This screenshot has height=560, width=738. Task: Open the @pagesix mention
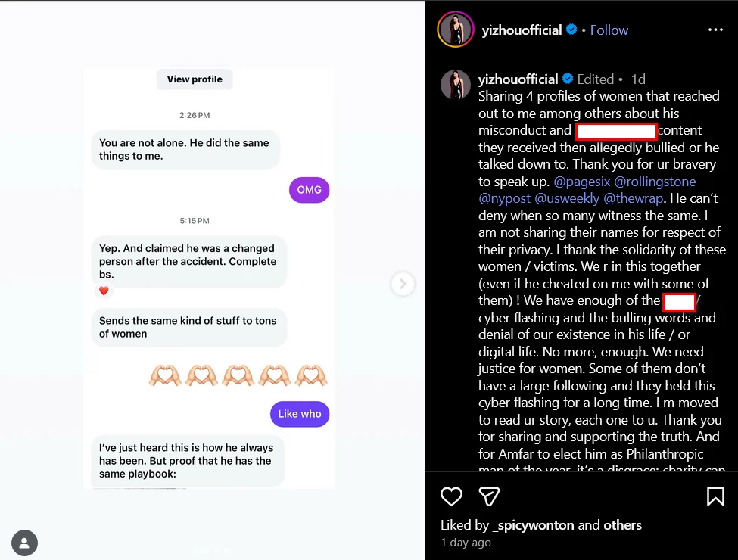(x=582, y=182)
